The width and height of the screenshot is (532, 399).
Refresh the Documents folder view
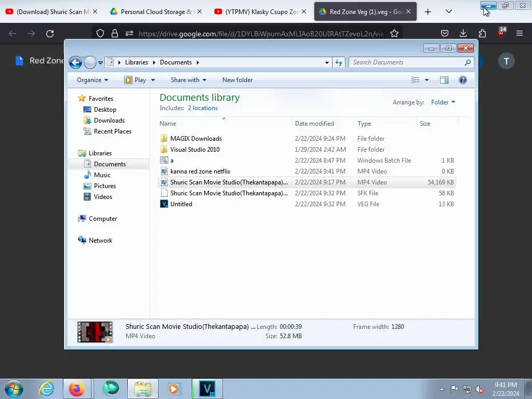point(339,62)
